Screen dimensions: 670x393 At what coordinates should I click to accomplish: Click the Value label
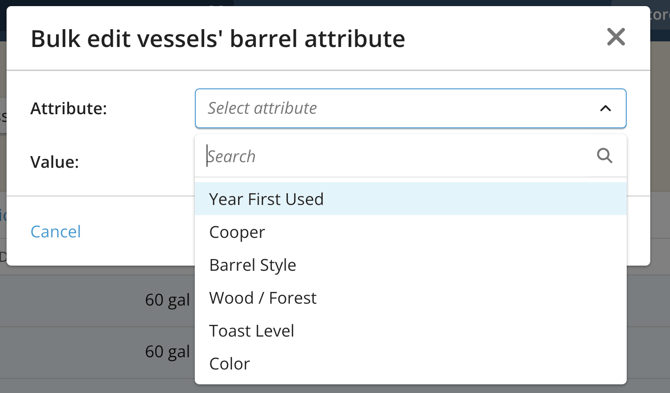(x=55, y=162)
